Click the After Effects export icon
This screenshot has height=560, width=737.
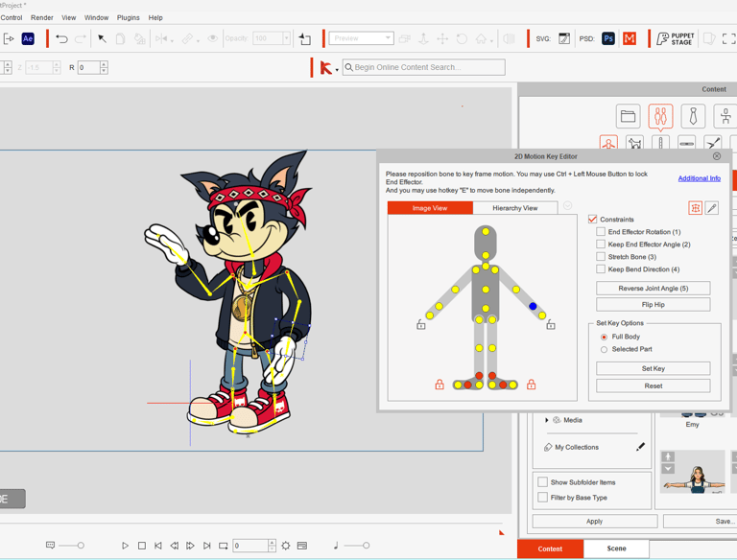click(x=28, y=38)
